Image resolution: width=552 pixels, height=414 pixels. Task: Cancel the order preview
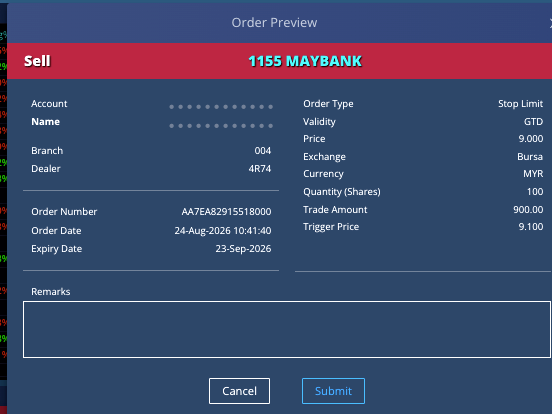[239, 391]
